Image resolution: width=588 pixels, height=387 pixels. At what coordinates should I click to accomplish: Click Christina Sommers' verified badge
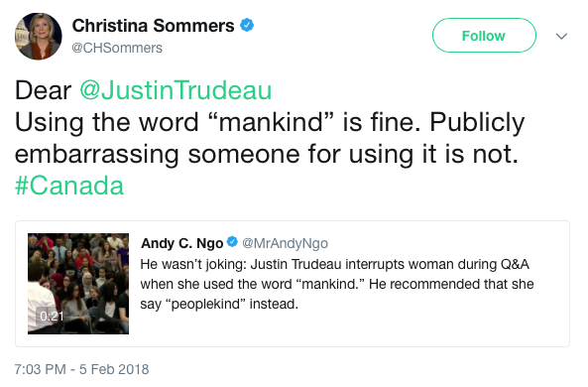[247, 25]
